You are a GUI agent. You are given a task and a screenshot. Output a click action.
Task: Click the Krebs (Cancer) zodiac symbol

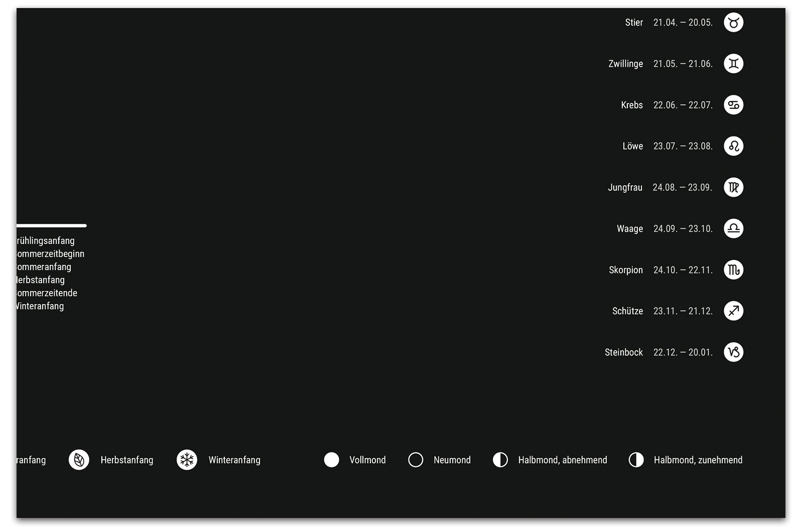[733, 105]
